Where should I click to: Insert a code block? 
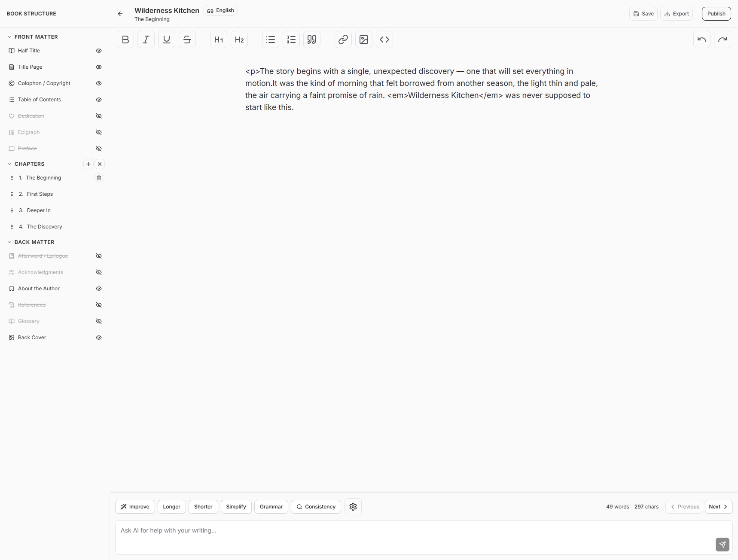pyautogui.click(x=384, y=40)
